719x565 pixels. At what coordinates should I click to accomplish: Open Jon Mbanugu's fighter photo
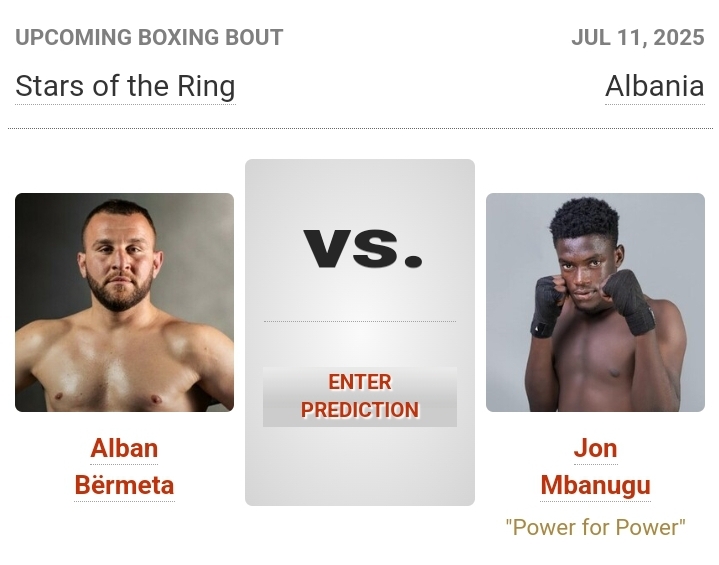[x=595, y=302]
